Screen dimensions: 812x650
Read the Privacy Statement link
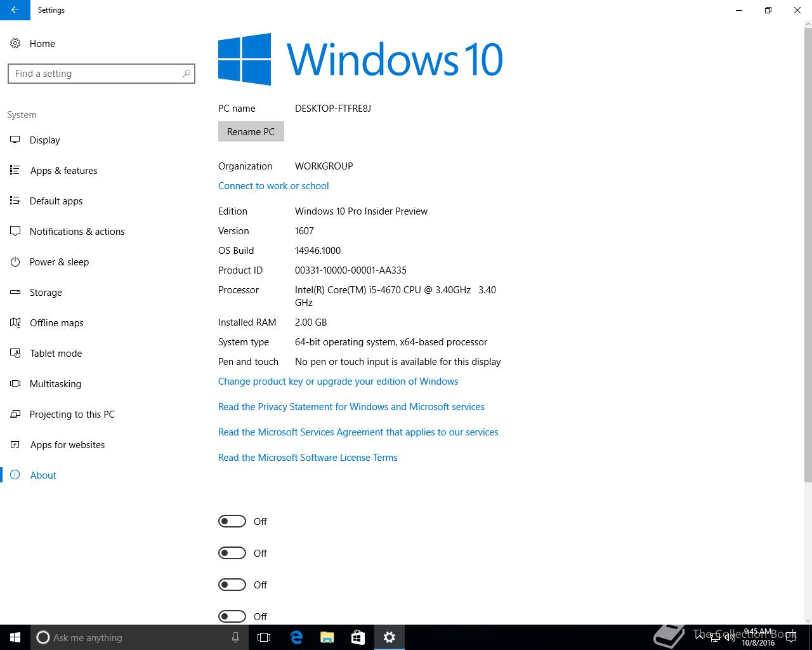(351, 406)
